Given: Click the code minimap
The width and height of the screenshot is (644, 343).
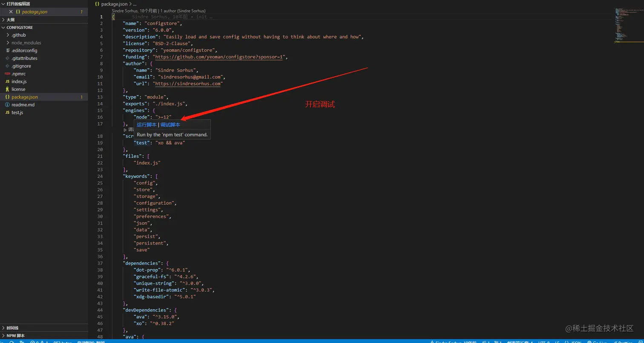Looking at the screenshot, I should coord(629,26).
